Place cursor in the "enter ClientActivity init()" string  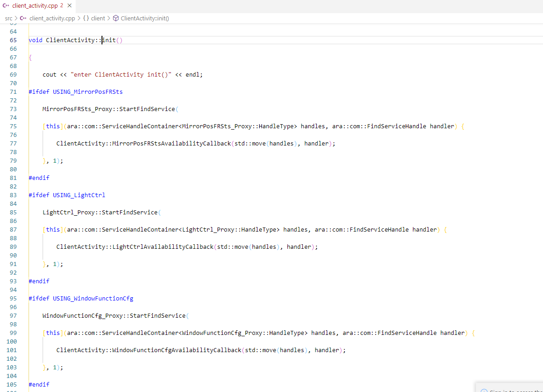click(121, 74)
